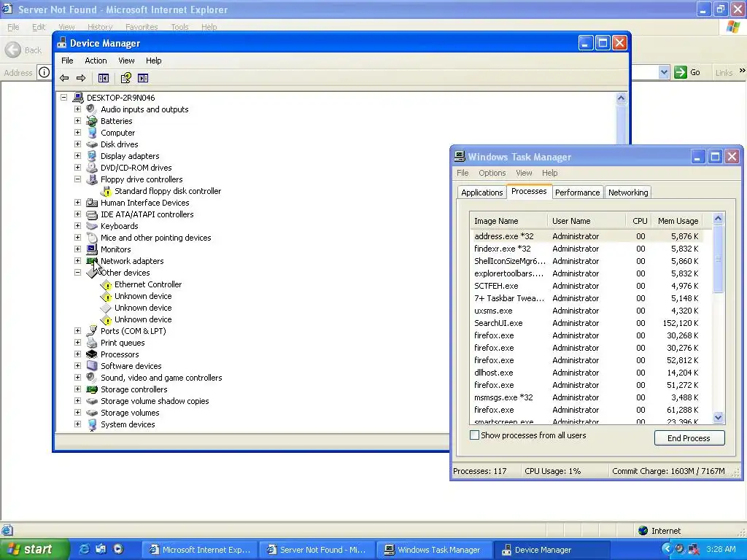Sort processes by Image Name column header
The image size is (747, 560).
[508, 221]
